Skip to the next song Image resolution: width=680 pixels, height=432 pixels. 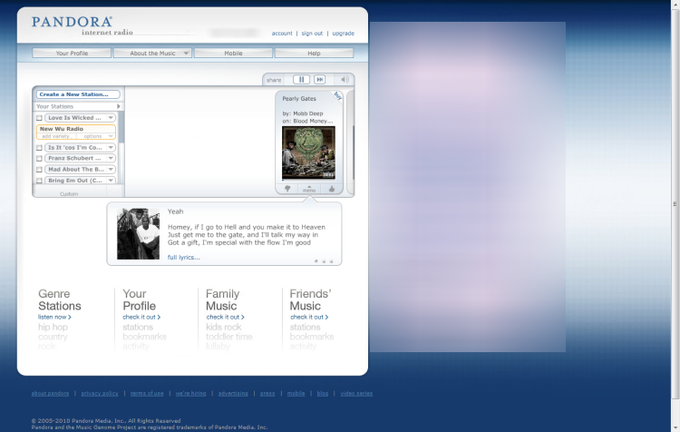click(x=320, y=79)
